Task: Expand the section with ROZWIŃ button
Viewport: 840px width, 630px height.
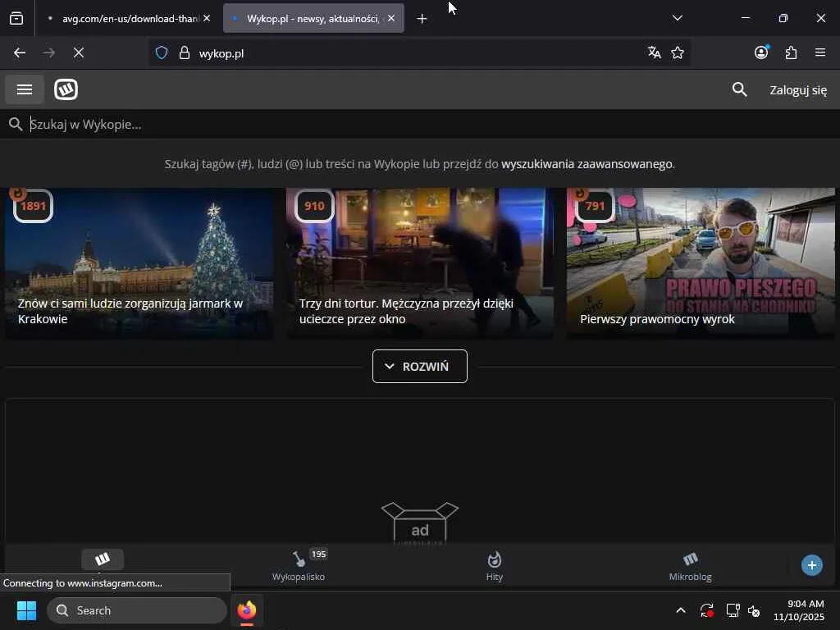Action: point(420,367)
